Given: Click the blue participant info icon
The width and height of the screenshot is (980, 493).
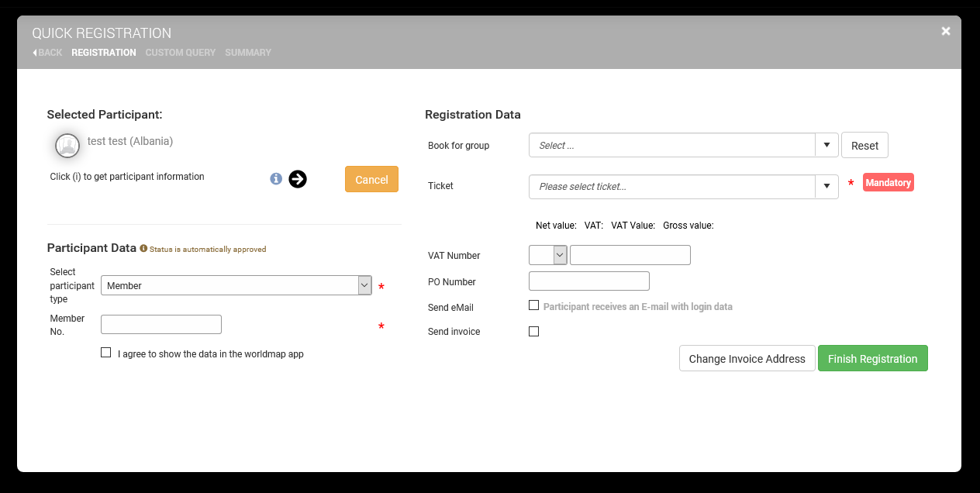Looking at the screenshot, I should pyautogui.click(x=276, y=179).
